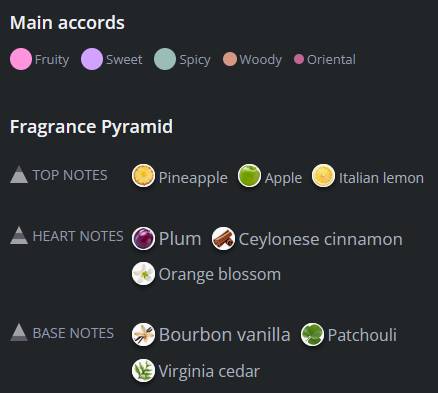Click the Base Notes pyramid icon
438x393 pixels.
pyautogui.click(x=19, y=332)
